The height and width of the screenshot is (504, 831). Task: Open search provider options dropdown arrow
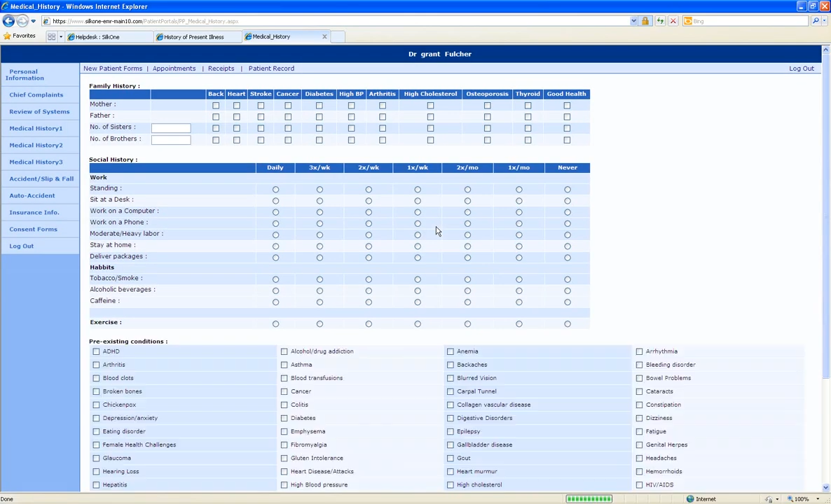[x=824, y=21]
